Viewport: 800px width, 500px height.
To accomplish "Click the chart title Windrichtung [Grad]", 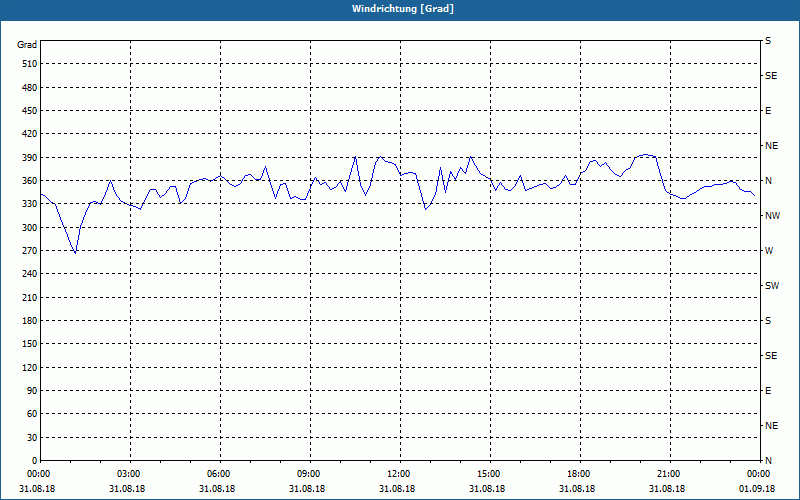I will tap(403, 9).
